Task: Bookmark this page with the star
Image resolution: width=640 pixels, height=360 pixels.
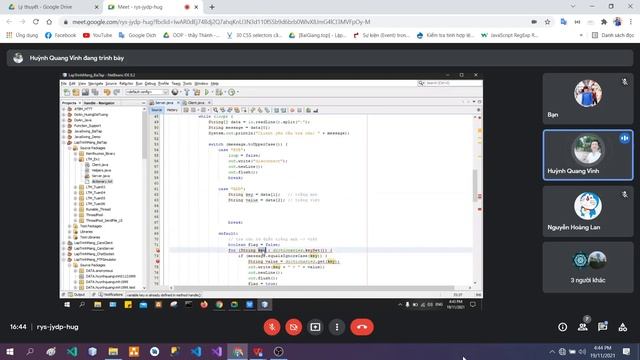Action: click(547, 22)
